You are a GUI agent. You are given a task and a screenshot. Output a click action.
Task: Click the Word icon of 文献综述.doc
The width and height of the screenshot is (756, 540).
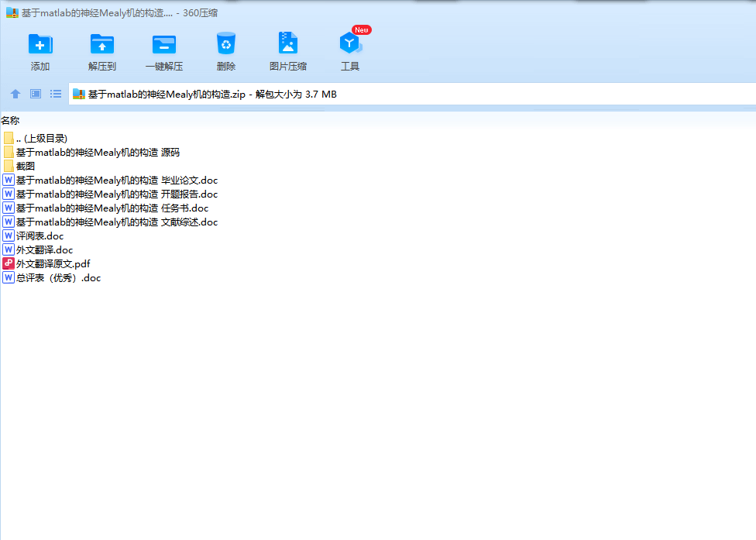9,222
